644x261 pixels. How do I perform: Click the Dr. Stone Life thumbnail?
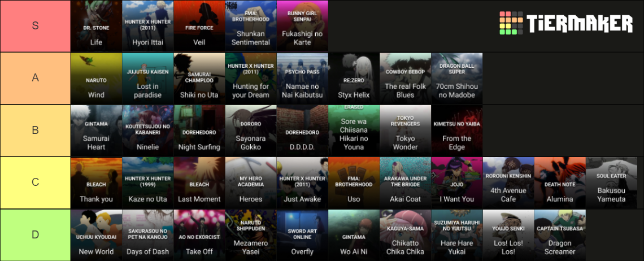coord(96,25)
